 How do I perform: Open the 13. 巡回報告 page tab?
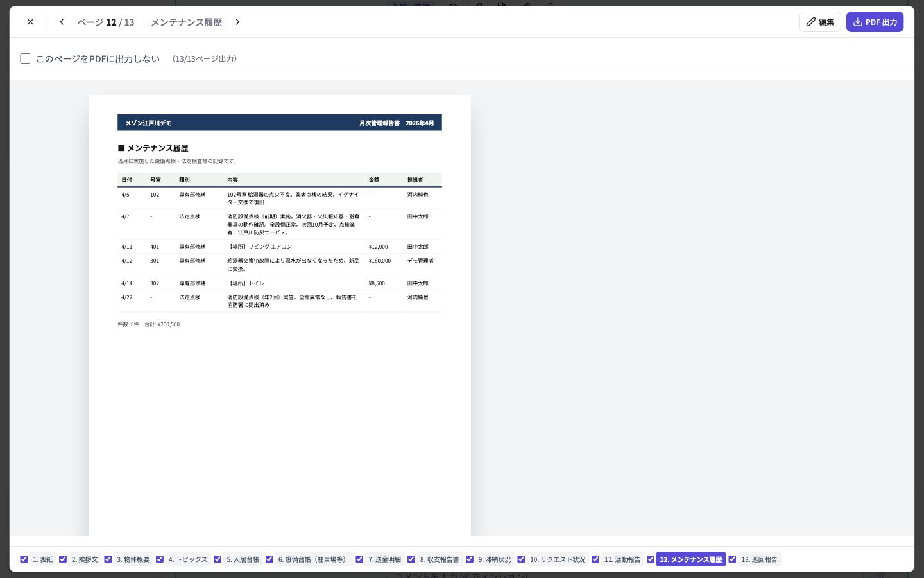759,559
